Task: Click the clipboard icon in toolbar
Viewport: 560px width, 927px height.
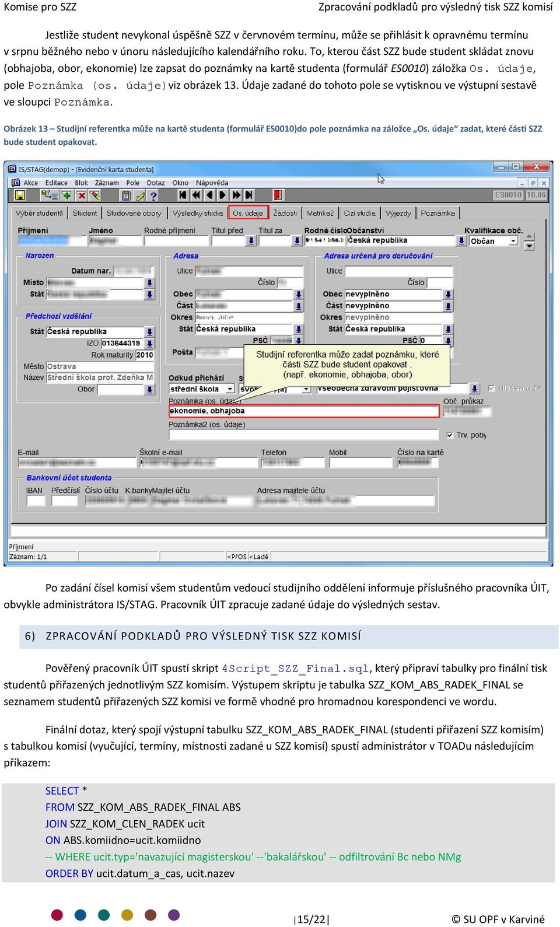Action: click(x=125, y=195)
